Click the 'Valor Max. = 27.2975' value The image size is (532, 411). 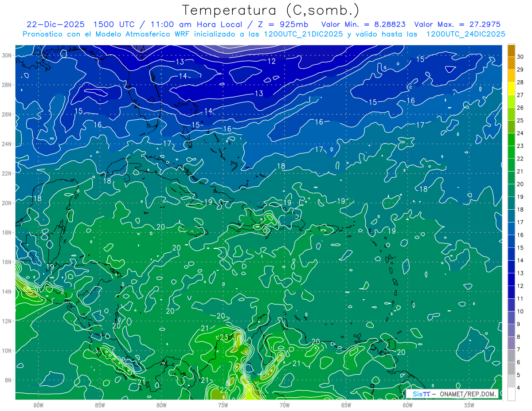point(457,24)
